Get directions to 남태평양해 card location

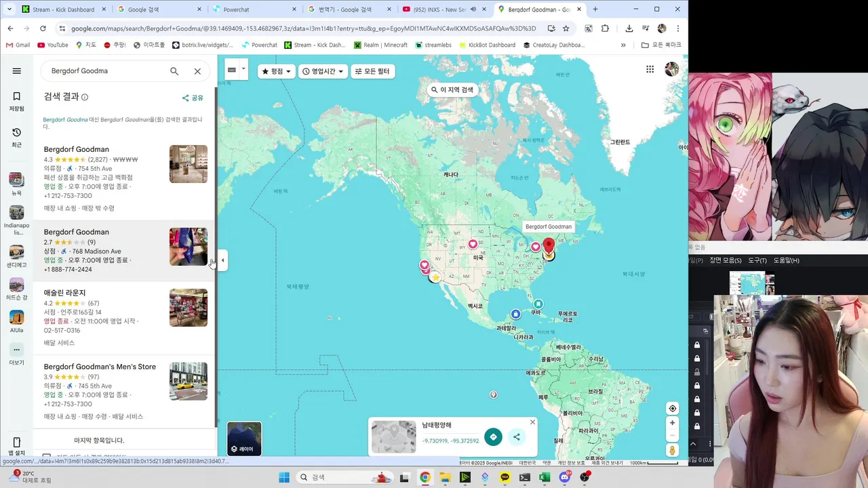click(x=493, y=437)
